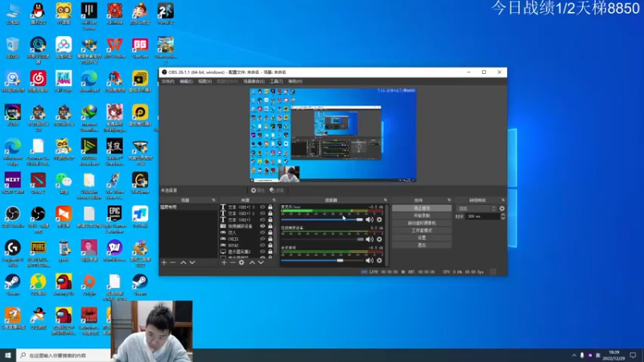Mute the 台式音响 speaker icon

pyautogui.click(x=369, y=260)
